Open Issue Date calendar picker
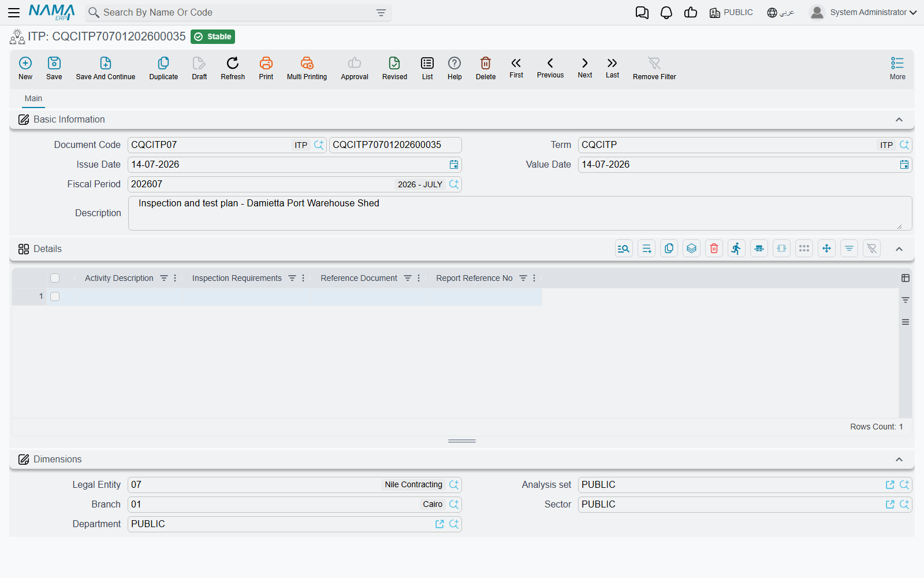 (454, 165)
